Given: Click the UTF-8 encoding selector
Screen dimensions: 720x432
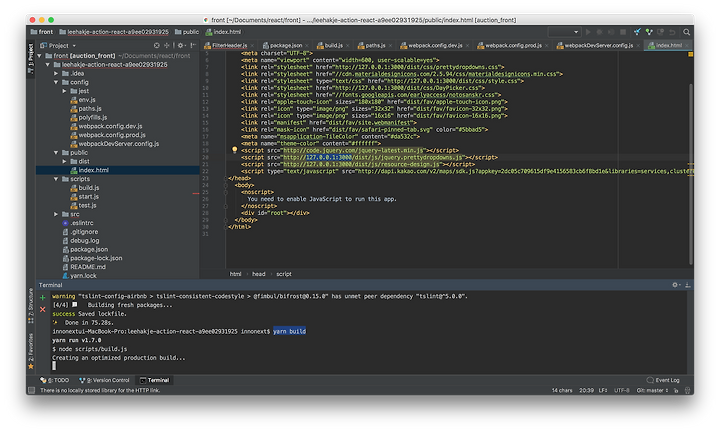Looking at the screenshot, I should pyautogui.click(x=622, y=391).
